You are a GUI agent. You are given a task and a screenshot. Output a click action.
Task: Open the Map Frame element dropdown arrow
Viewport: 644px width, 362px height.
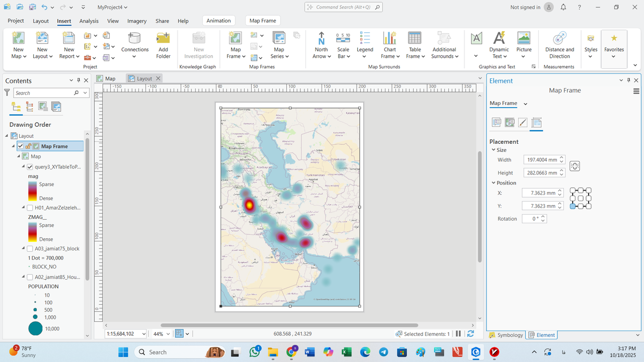pyautogui.click(x=525, y=104)
